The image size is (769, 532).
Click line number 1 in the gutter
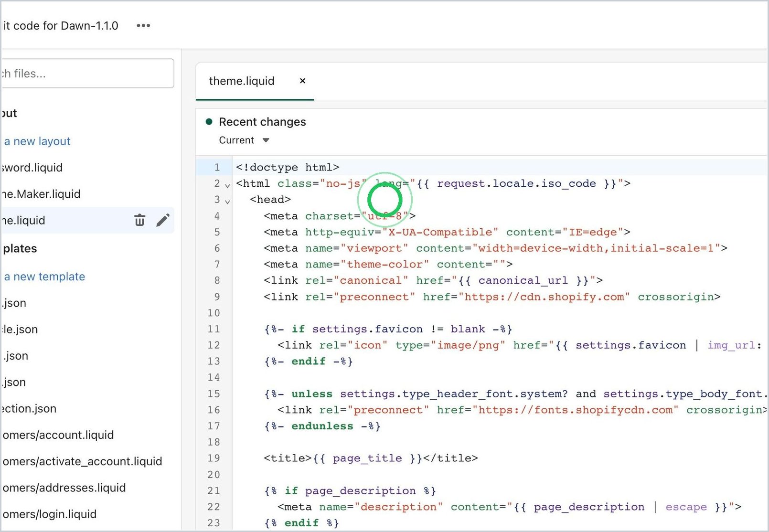(x=217, y=167)
